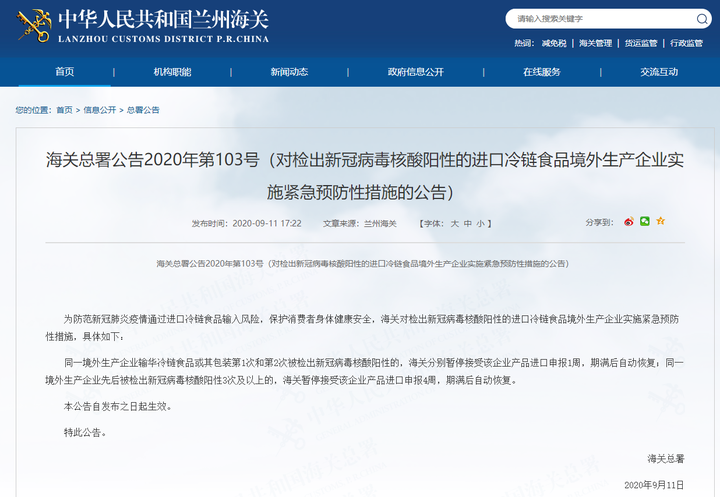This screenshot has height=497, width=720.
Task: Click the 本公告自发布之日起生效 sentence
Action: coord(118,406)
